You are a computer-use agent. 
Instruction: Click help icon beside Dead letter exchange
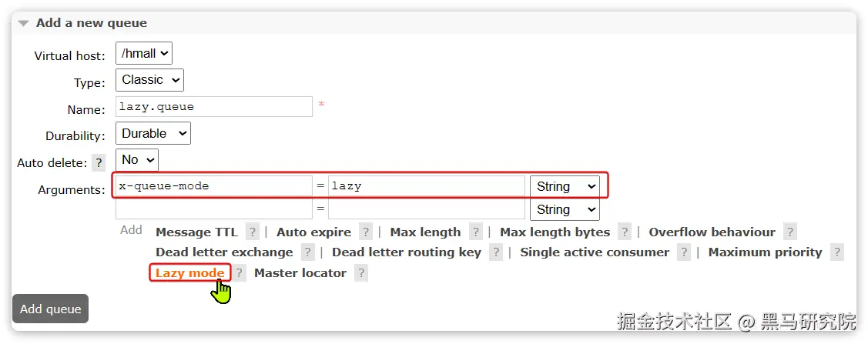tap(308, 252)
